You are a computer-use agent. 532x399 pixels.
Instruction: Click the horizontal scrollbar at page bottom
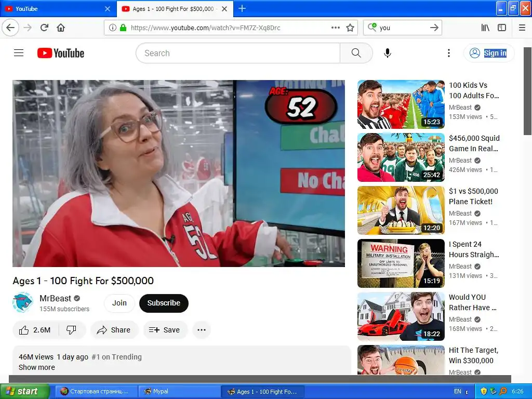click(260, 379)
